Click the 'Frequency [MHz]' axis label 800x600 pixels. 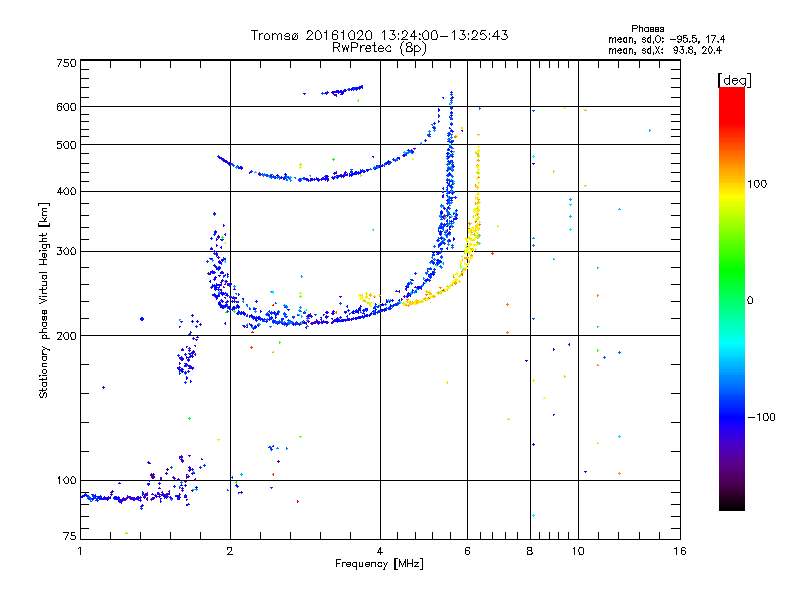379,564
